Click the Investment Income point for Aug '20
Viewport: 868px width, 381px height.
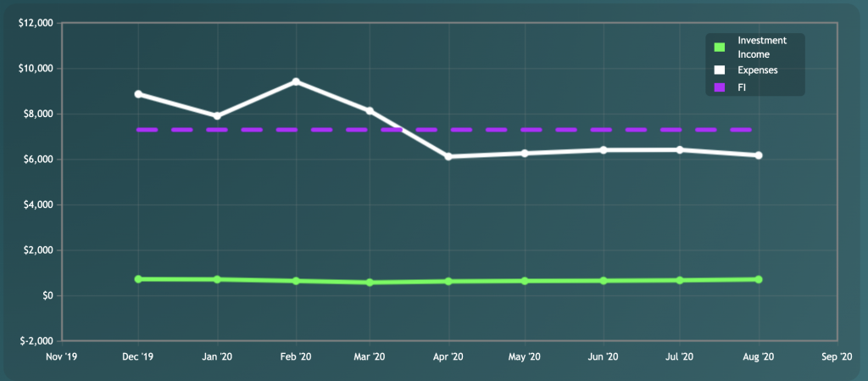[759, 279]
